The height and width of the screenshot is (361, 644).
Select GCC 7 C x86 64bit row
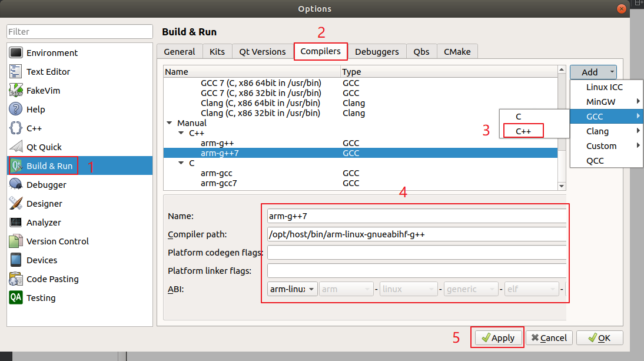[360, 83]
